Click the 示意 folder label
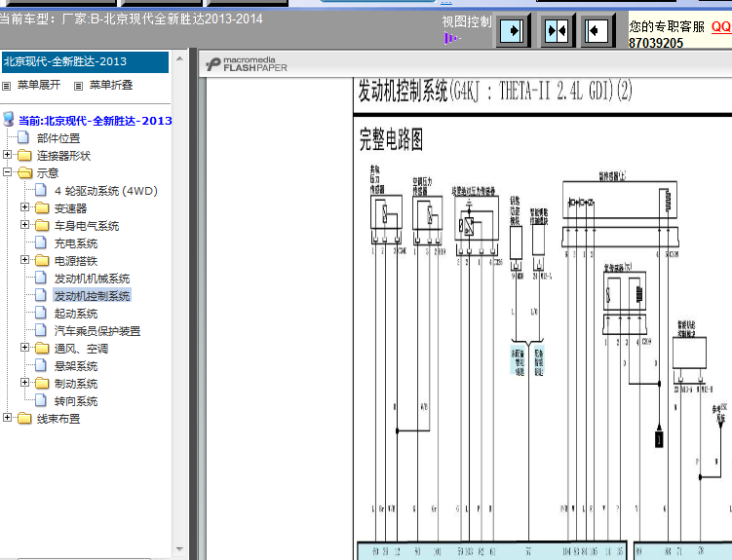This screenshot has height=560, width=732. (x=48, y=173)
